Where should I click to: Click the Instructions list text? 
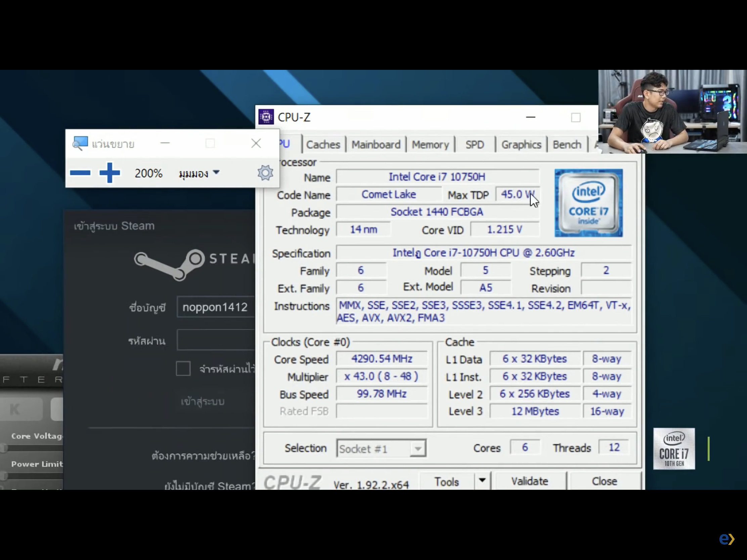(484, 312)
